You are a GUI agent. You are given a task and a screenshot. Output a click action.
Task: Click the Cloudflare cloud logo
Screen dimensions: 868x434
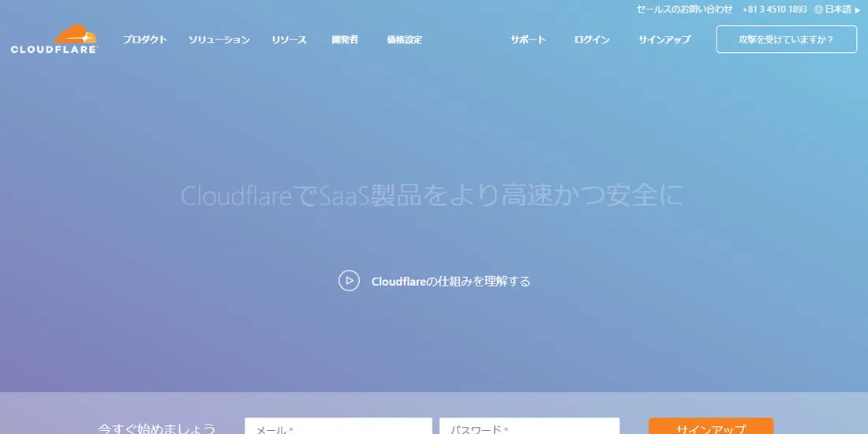[54, 39]
